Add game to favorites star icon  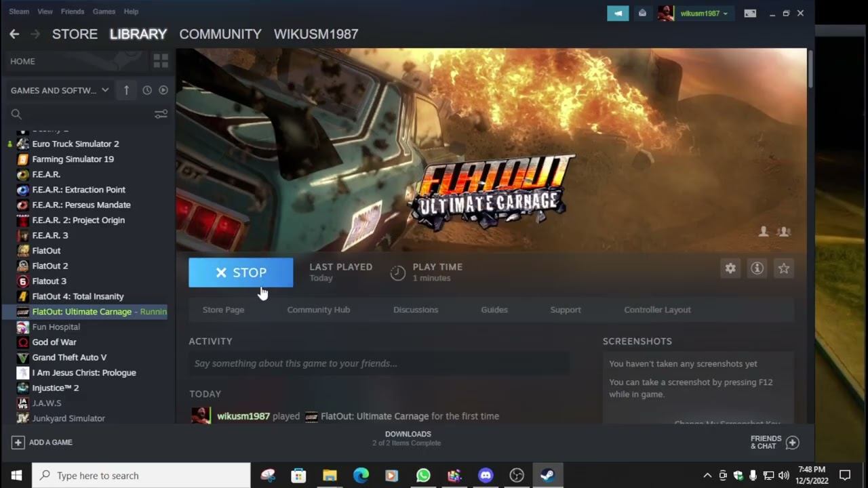click(784, 268)
